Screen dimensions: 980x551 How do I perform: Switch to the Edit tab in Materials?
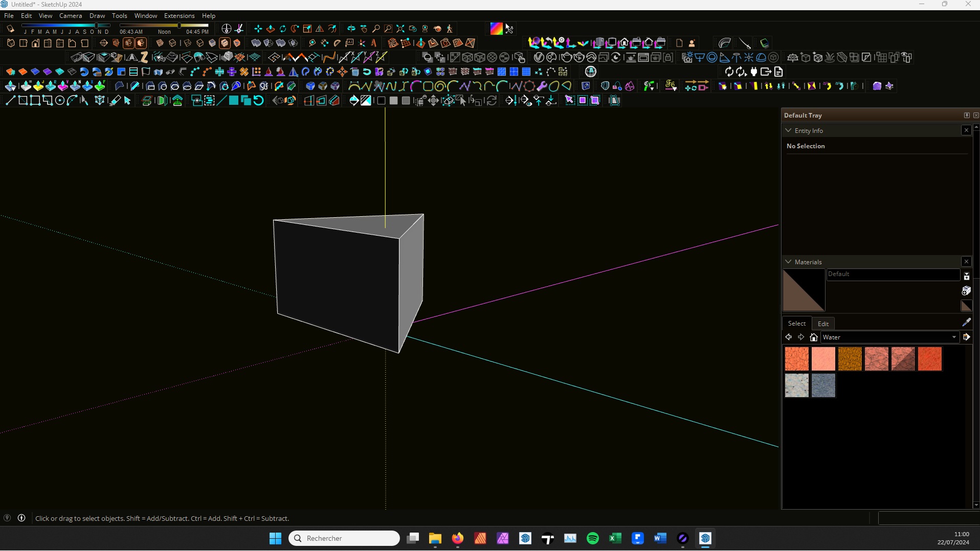pyautogui.click(x=822, y=324)
